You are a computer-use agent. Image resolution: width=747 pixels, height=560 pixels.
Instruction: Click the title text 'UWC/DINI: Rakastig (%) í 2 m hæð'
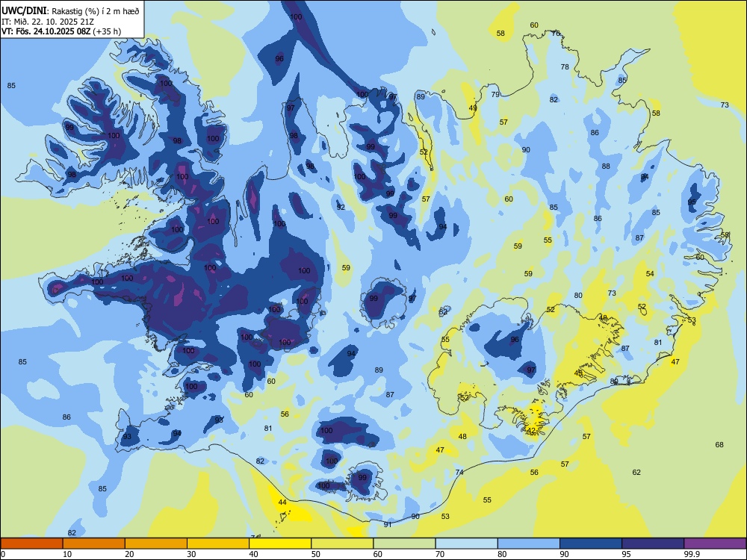pyautogui.click(x=70, y=11)
